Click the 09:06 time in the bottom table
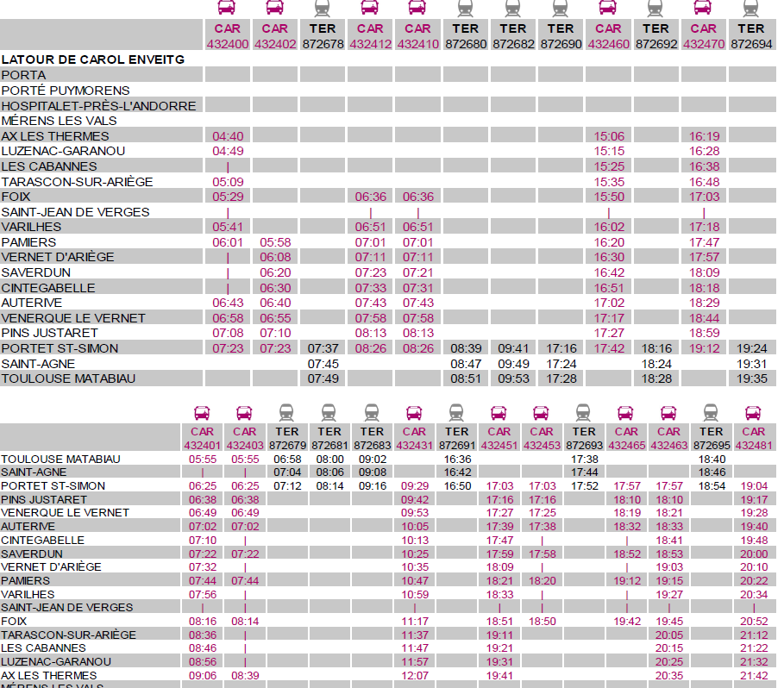 pyautogui.click(x=203, y=675)
